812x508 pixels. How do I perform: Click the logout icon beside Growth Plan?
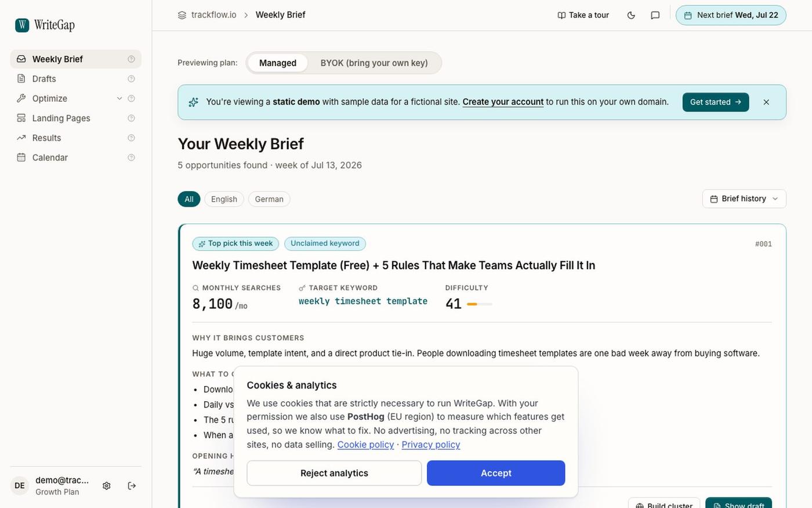[132, 486]
